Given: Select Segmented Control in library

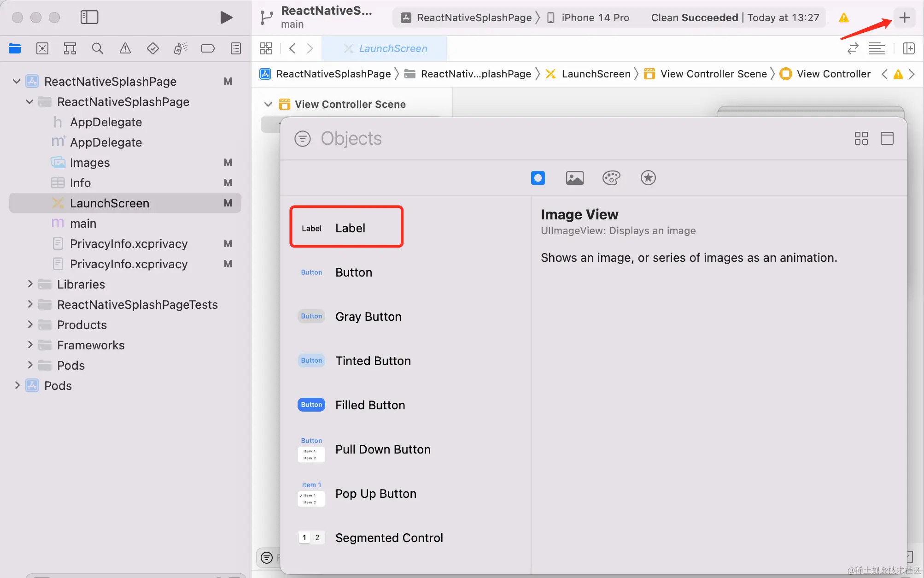Looking at the screenshot, I should (389, 537).
